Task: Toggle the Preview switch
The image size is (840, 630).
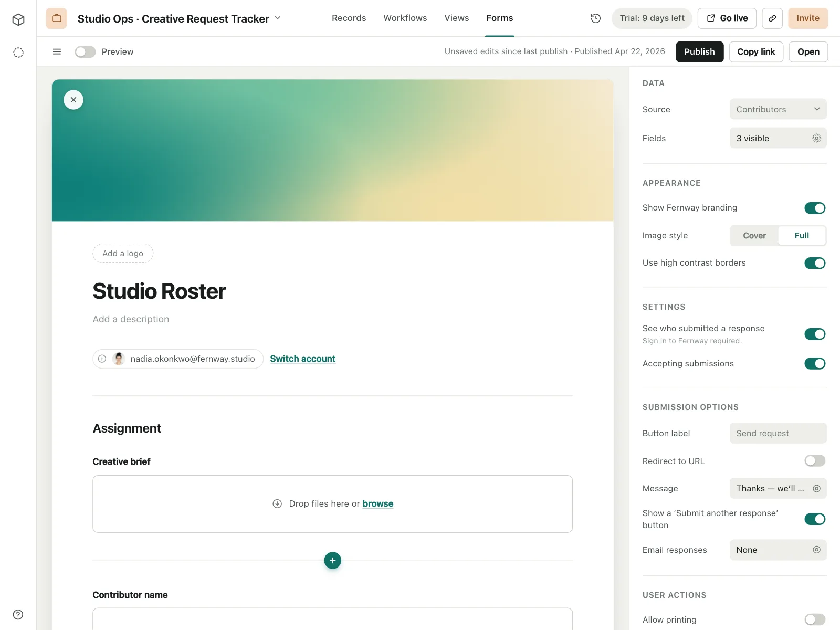Action: [85, 52]
